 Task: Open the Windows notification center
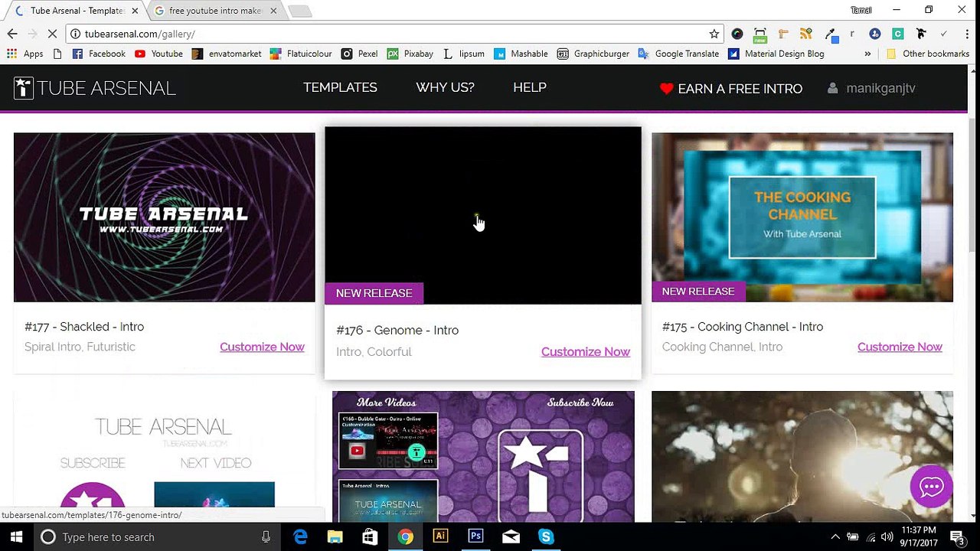click(957, 536)
